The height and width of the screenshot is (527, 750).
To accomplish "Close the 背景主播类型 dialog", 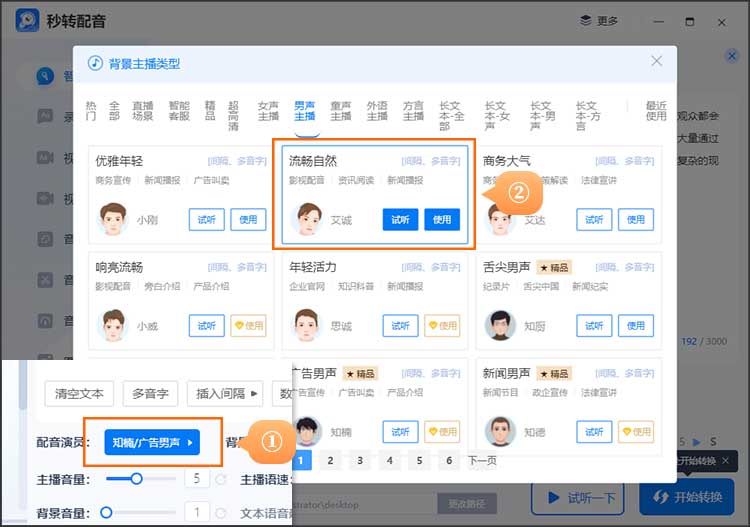I will pyautogui.click(x=656, y=61).
